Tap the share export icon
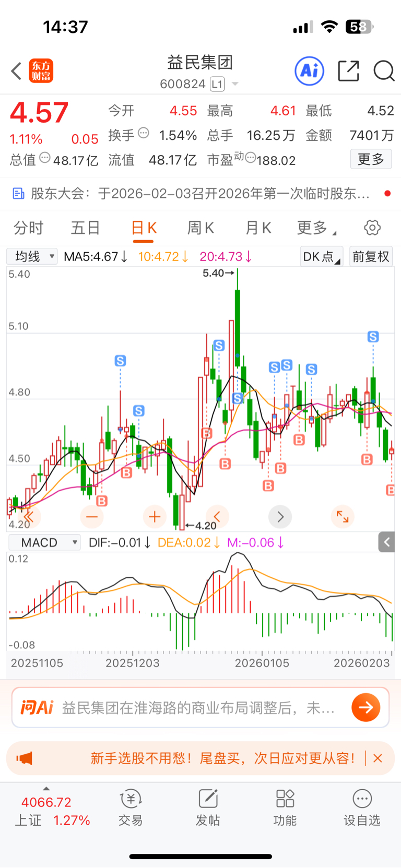401x868 pixels. (348, 71)
